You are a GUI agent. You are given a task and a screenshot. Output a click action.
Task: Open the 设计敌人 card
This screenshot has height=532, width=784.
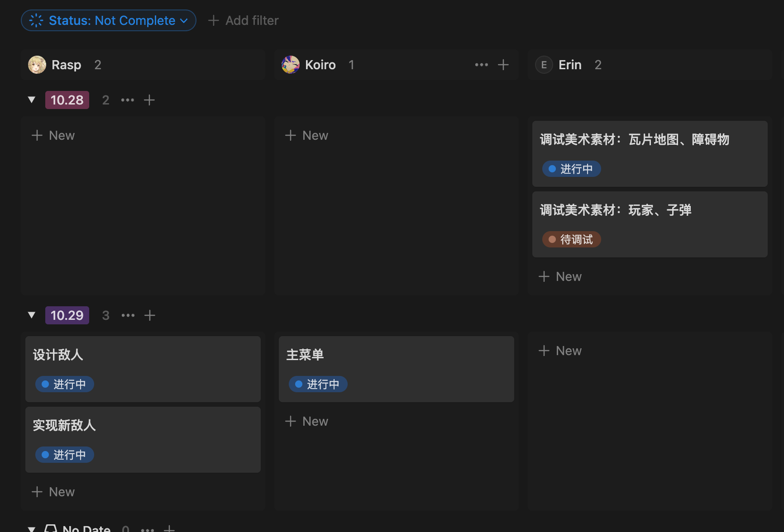coord(143,355)
